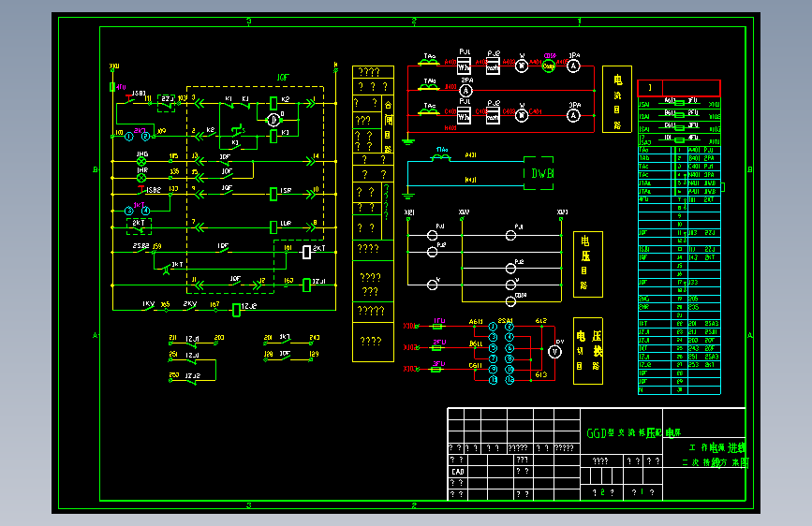Click the green COSφ power factor meter
The width and height of the screenshot is (812, 526).
pyautogui.click(x=549, y=66)
